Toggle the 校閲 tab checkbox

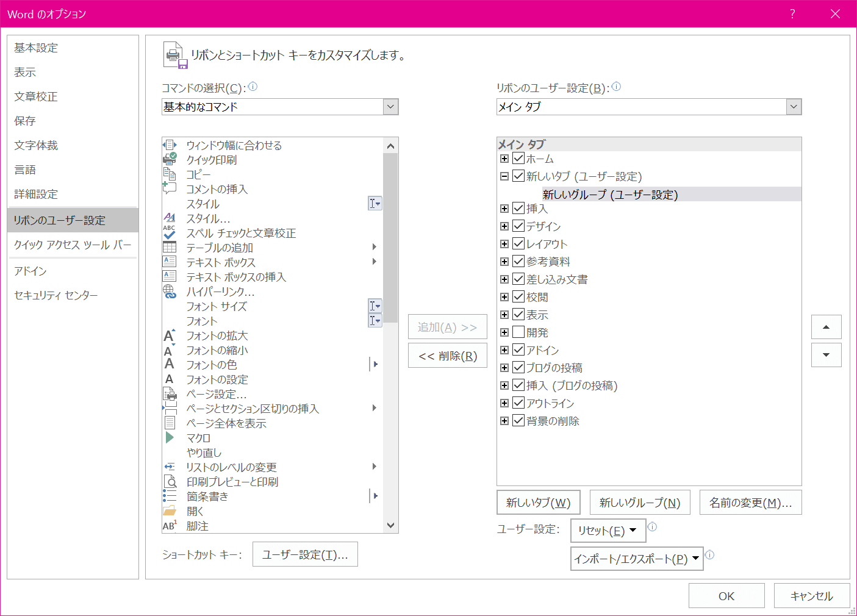click(x=518, y=296)
